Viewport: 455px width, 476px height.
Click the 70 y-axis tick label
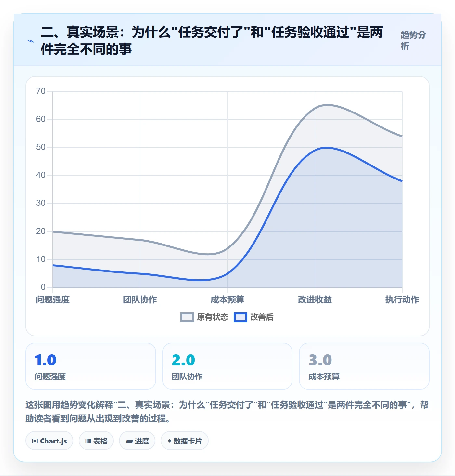click(41, 91)
